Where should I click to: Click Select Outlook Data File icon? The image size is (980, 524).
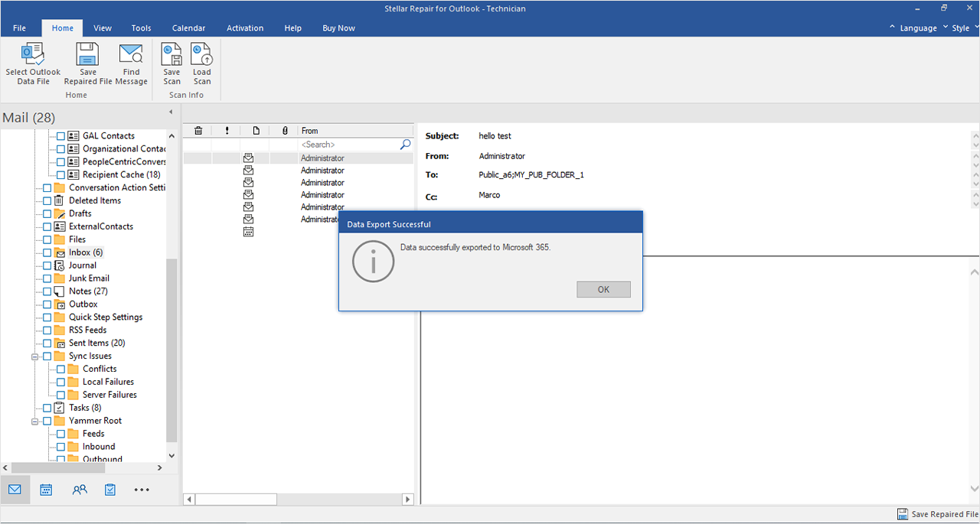33,54
